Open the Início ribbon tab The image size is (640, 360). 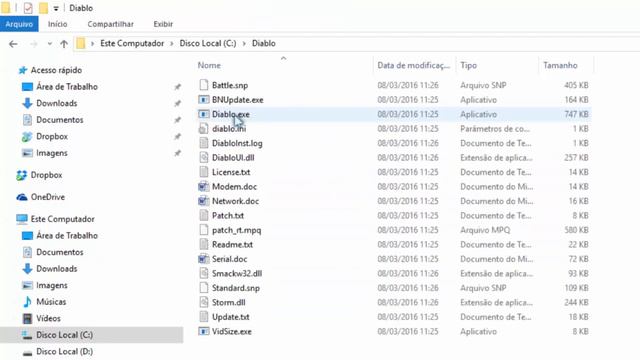58,24
